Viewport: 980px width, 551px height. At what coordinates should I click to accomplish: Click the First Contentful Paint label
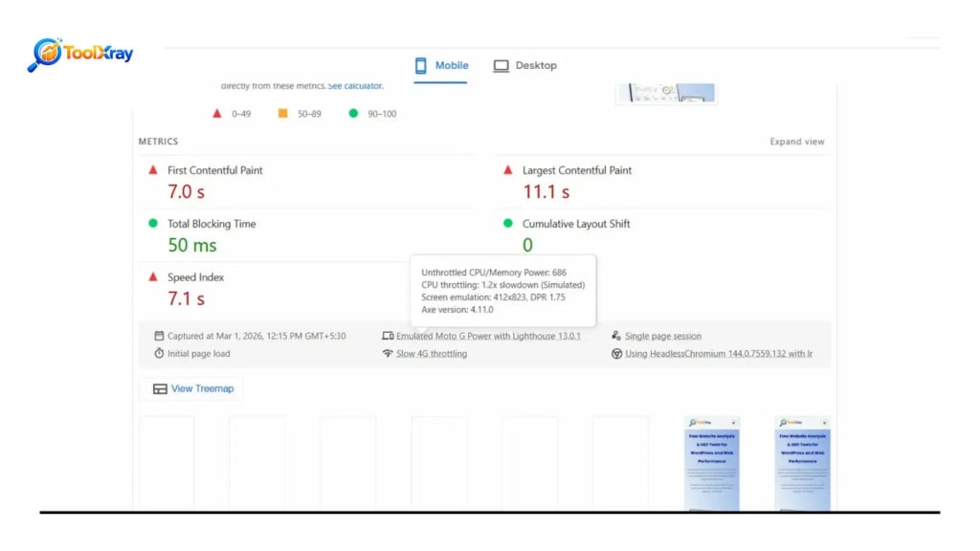coord(215,170)
